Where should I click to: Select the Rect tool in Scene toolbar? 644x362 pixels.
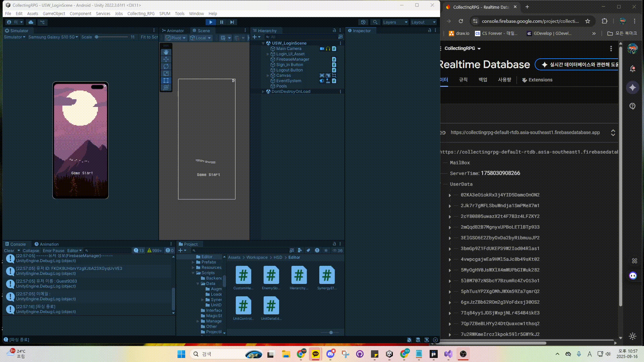166,80
